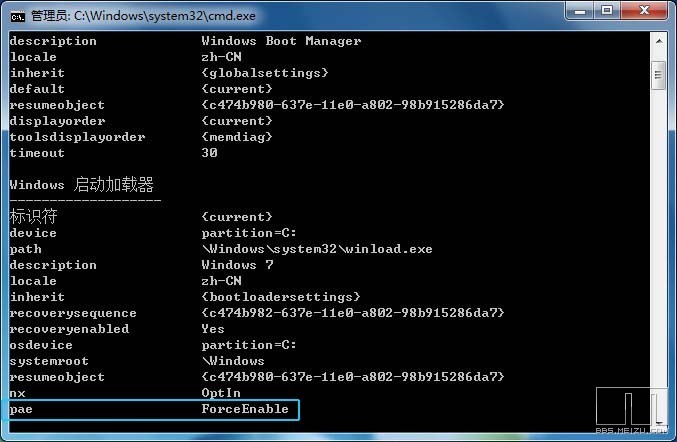Click the pae 'ForceEnable' value

[245, 409]
